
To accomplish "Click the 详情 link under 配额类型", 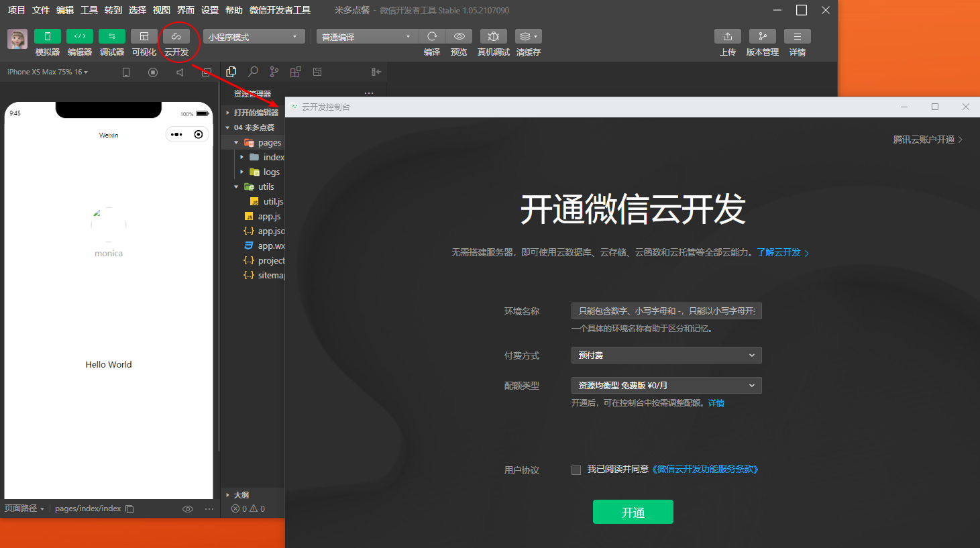I will click(x=716, y=403).
